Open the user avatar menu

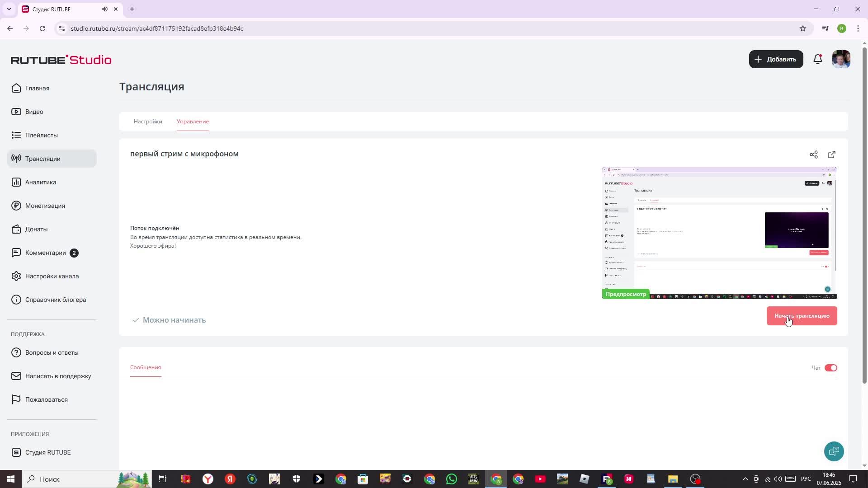point(841,59)
